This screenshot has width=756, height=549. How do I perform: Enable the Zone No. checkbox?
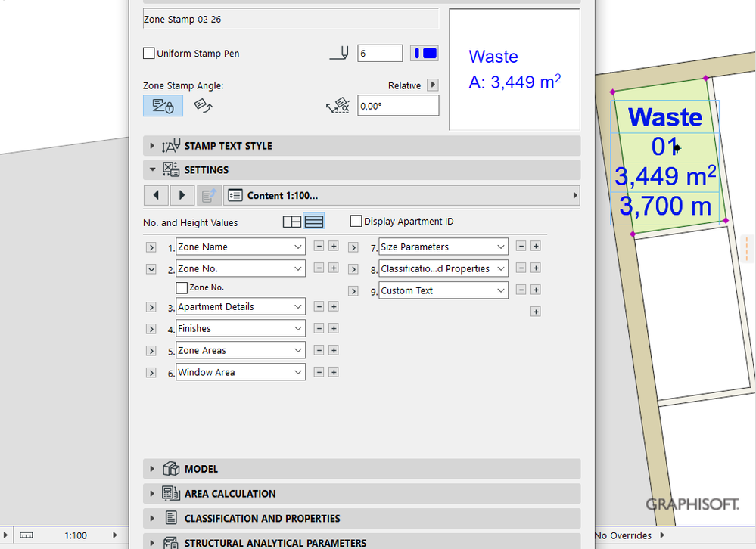pos(181,287)
